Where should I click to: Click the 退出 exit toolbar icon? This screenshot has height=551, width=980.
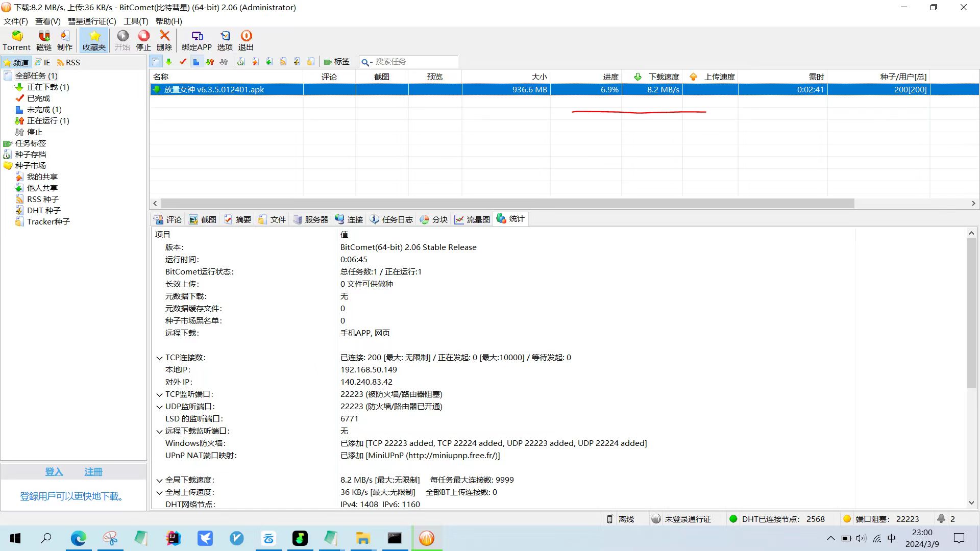(246, 40)
